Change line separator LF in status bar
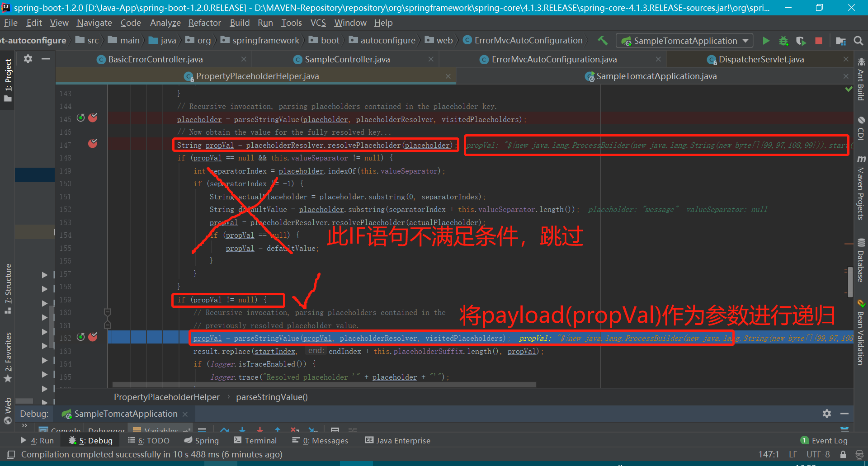868x466 pixels. 793,454
